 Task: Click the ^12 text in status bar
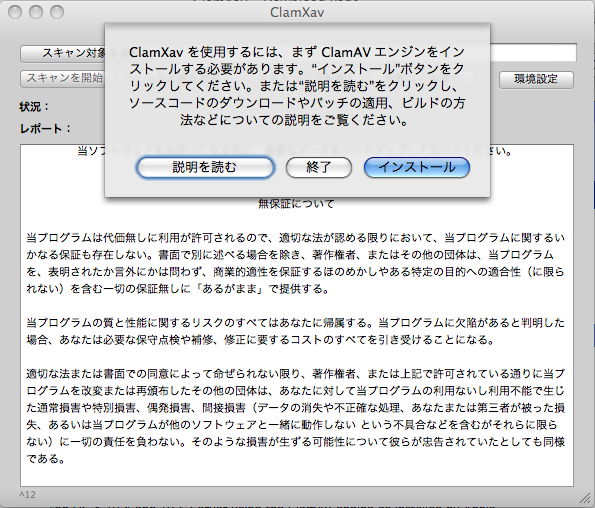pos(27,495)
